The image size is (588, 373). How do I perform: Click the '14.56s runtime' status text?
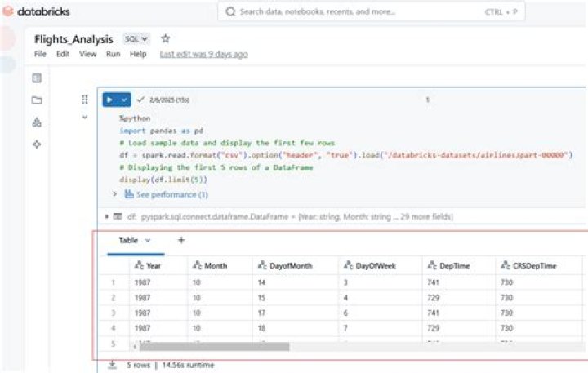[189, 365]
